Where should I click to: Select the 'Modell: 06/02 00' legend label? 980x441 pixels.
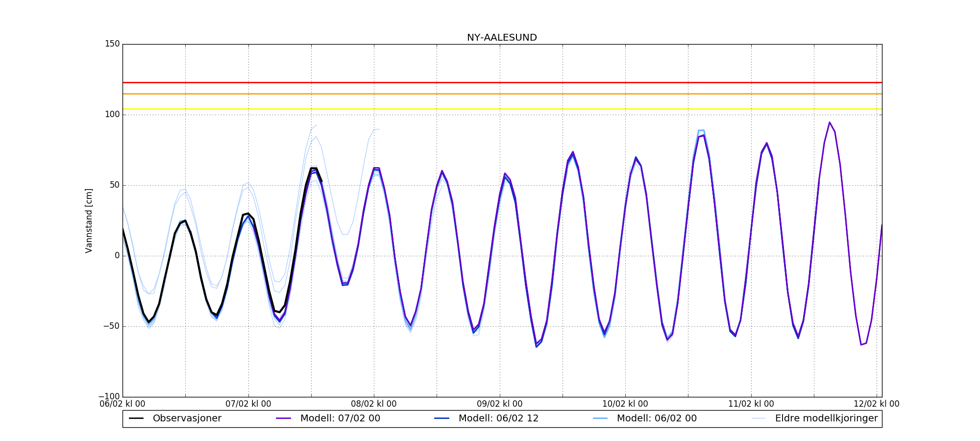click(x=657, y=418)
